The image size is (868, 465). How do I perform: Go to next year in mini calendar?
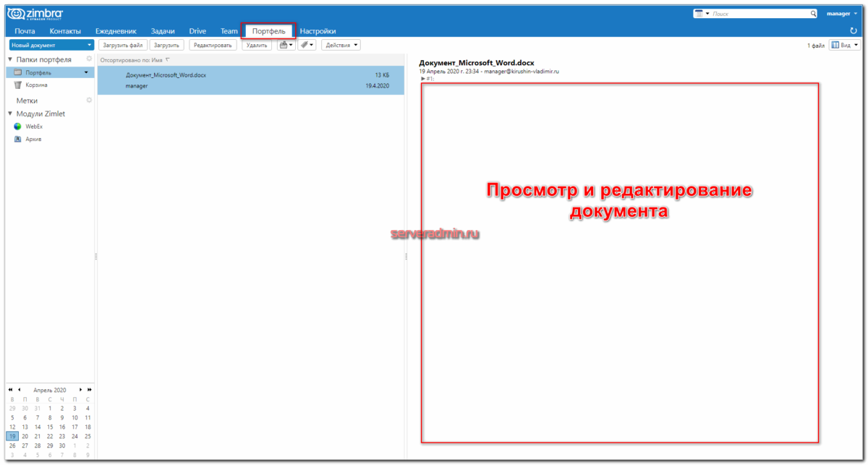pos(88,390)
